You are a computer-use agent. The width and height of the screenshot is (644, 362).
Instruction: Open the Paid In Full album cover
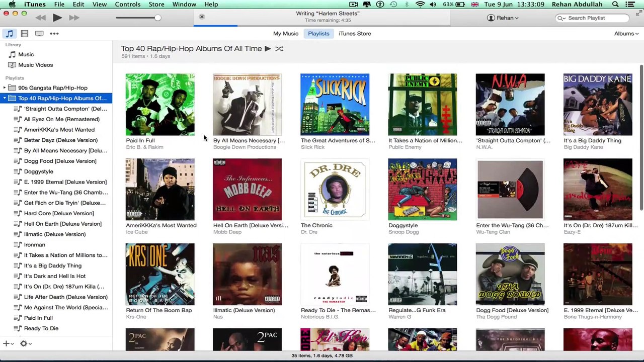pos(160,105)
